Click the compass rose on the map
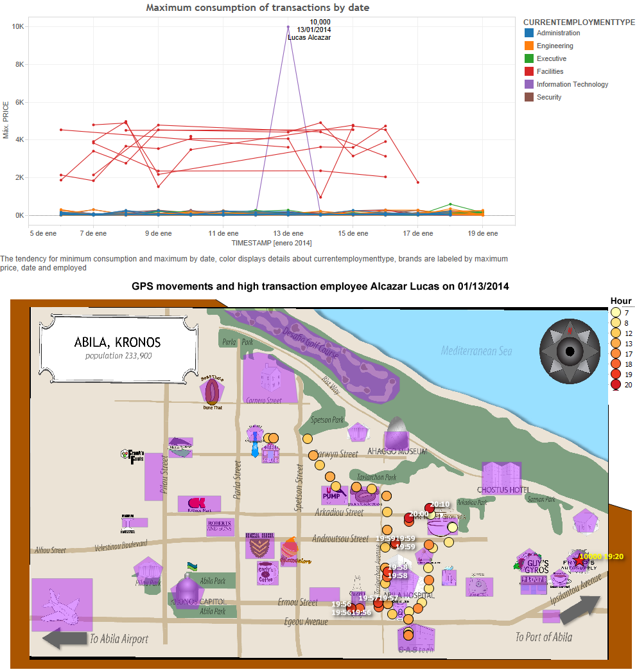Image resolution: width=637 pixels, height=672 pixels. click(570, 351)
